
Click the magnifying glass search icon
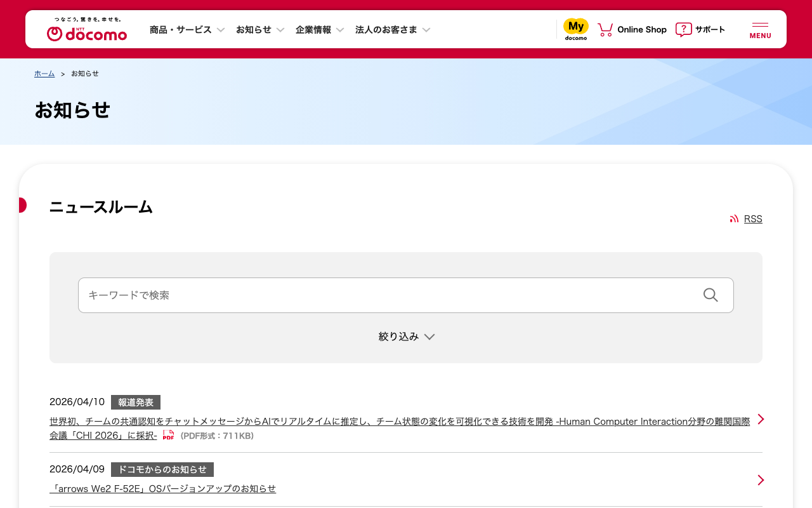pyautogui.click(x=710, y=295)
